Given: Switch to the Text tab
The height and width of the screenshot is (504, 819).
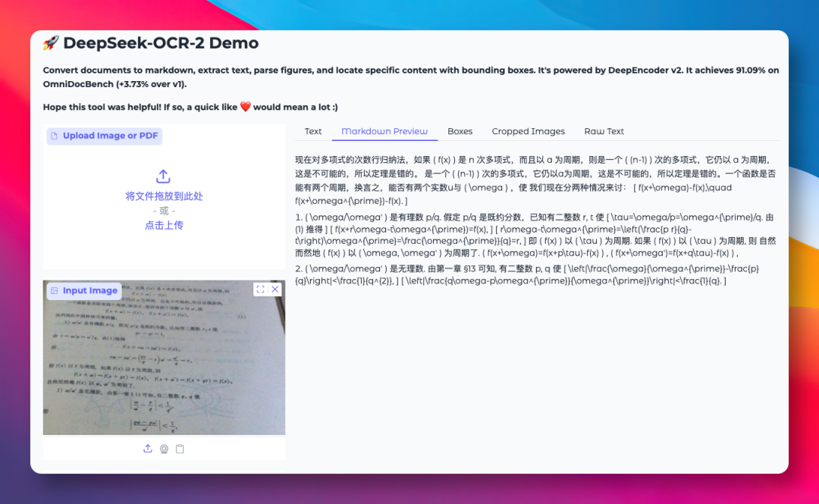Looking at the screenshot, I should pyautogui.click(x=313, y=131).
